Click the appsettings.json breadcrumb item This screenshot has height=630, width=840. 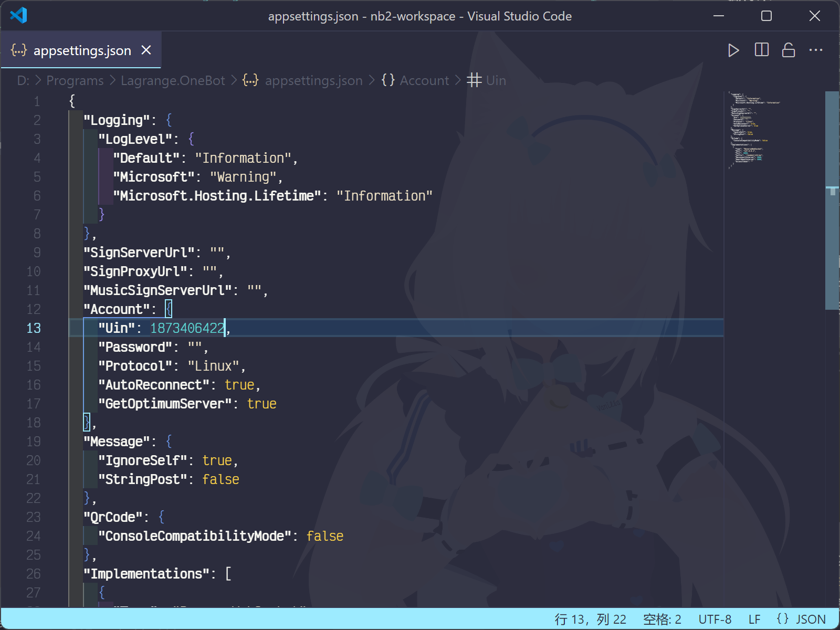tap(313, 80)
